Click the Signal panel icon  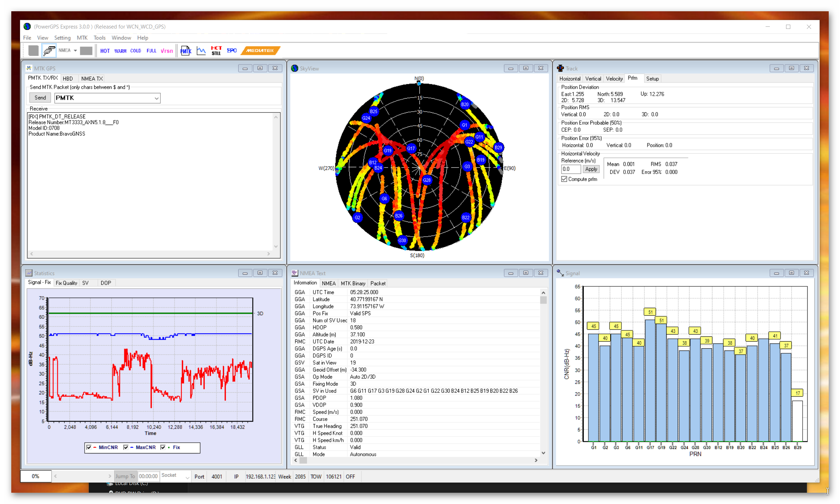560,273
